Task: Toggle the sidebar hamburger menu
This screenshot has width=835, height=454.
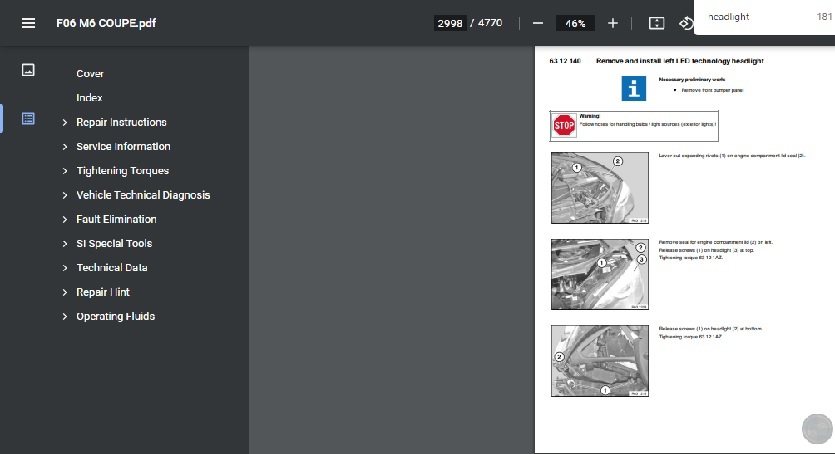Action: point(28,23)
